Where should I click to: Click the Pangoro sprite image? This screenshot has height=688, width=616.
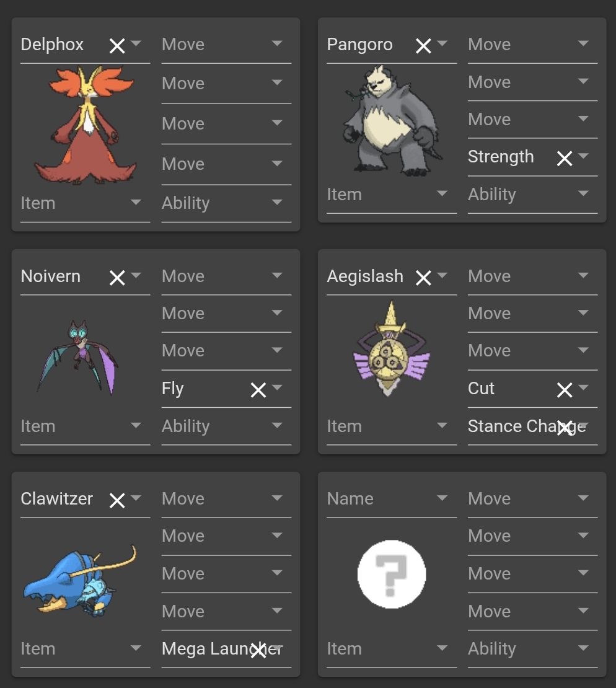[392, 121]
